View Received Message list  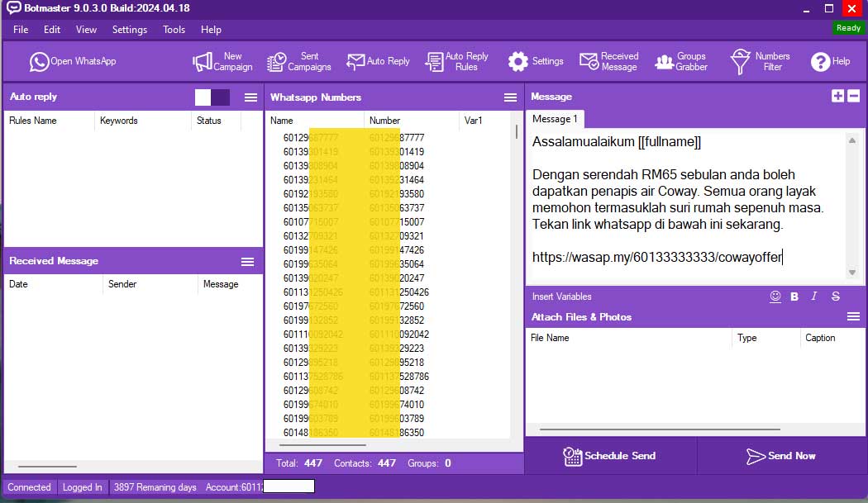(x=609, y=62)
